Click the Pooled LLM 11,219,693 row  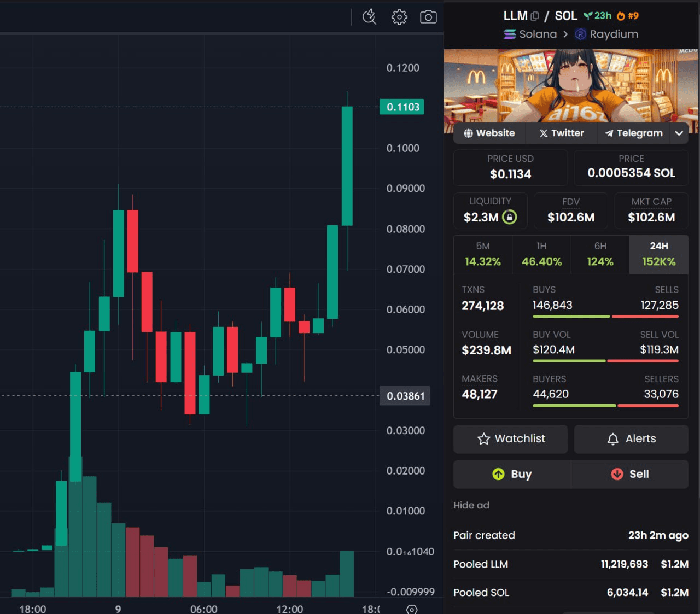[x=570, y=564]
